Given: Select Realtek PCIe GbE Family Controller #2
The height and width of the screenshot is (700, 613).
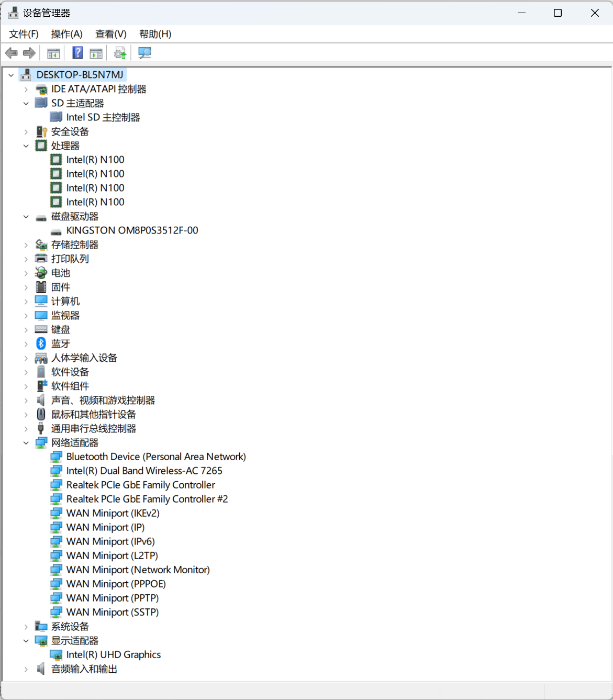Looking at the screenshot, I should [147, 499].
